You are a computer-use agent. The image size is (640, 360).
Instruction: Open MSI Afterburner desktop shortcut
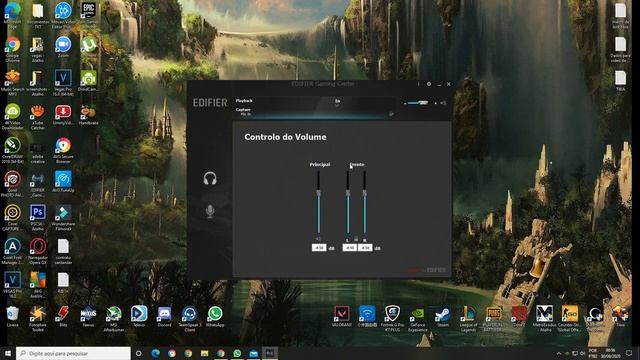114,318
